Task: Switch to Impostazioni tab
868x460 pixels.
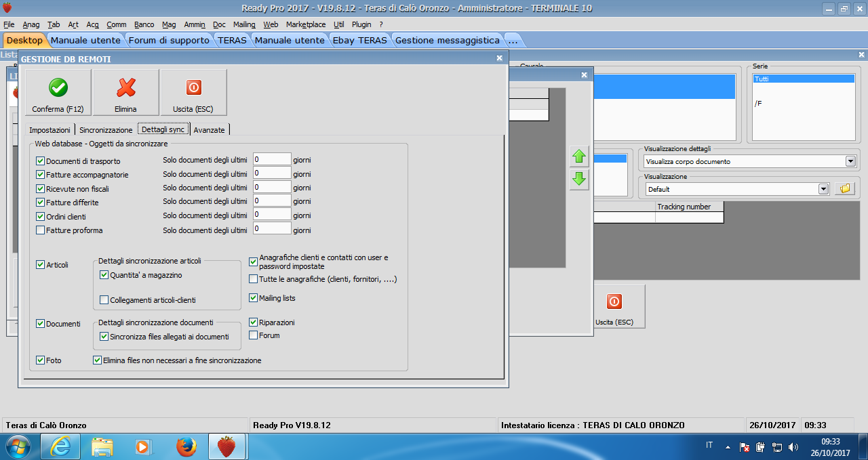Action: coord(50,129)
